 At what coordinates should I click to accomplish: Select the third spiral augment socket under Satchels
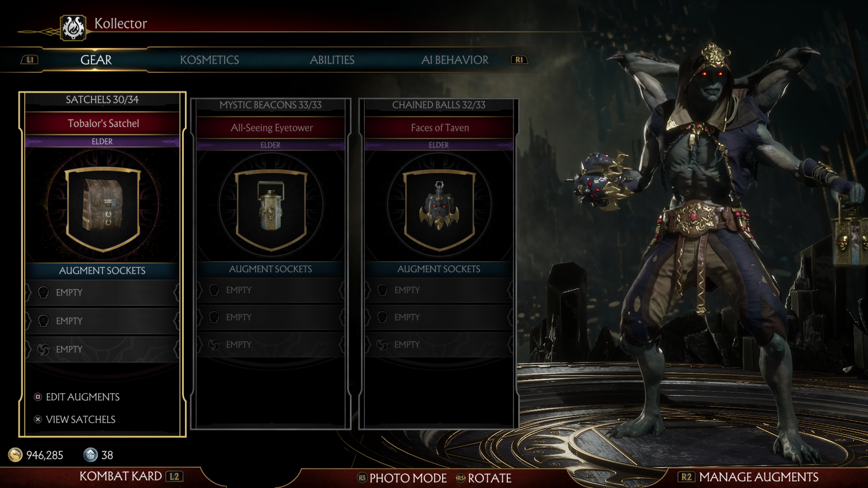click(103, 349)
